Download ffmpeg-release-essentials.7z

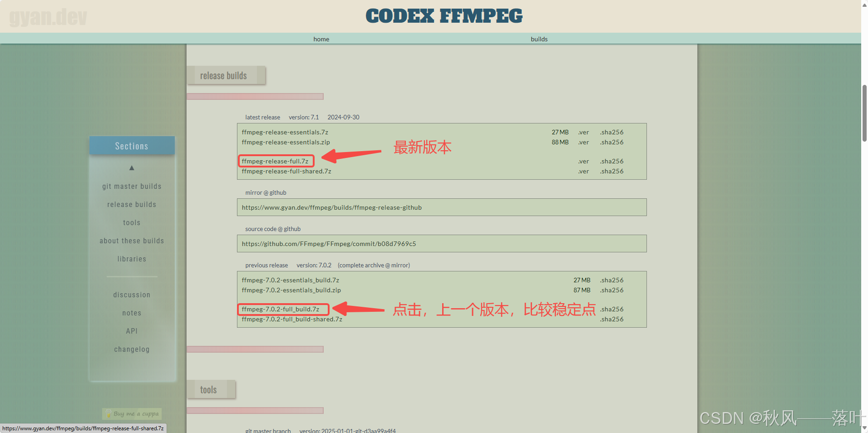285,132
